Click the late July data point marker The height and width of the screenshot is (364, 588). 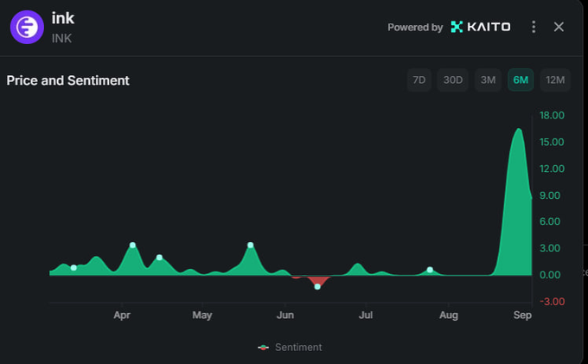pyautogui.click(x=430, y=270)
